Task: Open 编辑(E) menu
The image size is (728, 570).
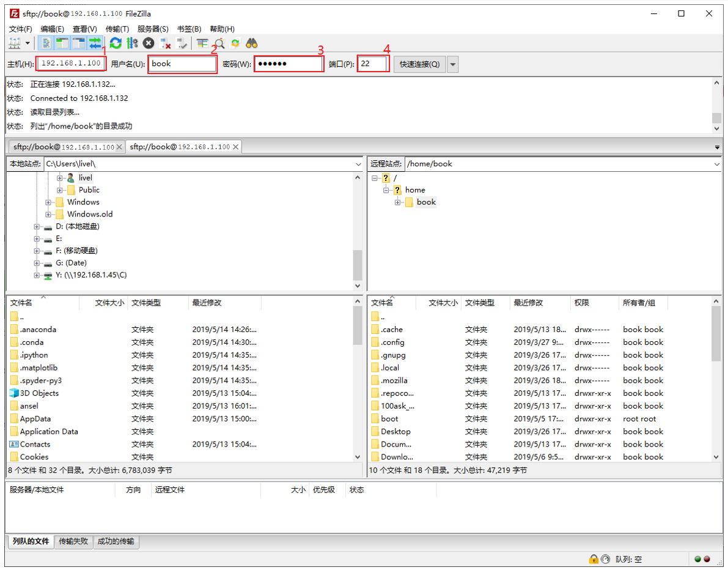Action: 53,29
